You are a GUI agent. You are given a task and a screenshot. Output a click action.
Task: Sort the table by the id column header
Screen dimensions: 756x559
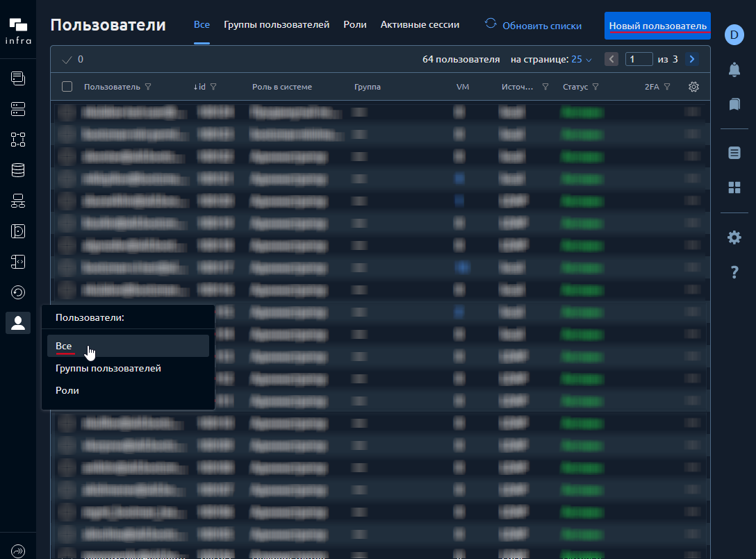199,87
